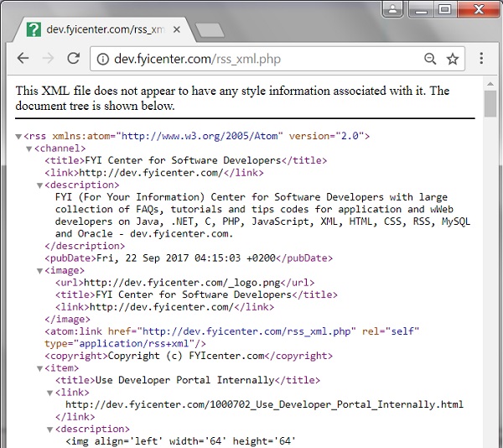This screenshot has width=503, height=448.
Task: Click the 'This XML file does not appear' notice
Action: pos(232,98)
